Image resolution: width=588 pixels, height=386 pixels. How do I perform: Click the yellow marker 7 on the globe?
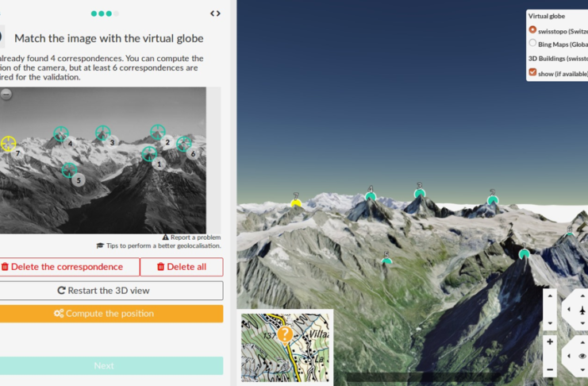[x=296, y=203]
